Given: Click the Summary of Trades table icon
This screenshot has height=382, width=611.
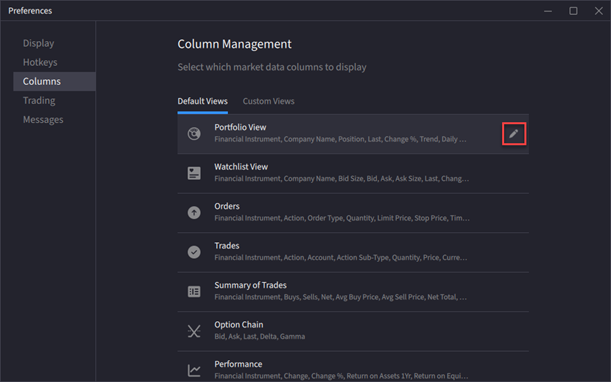Looking at the screenshot, I should click(194, 291).
